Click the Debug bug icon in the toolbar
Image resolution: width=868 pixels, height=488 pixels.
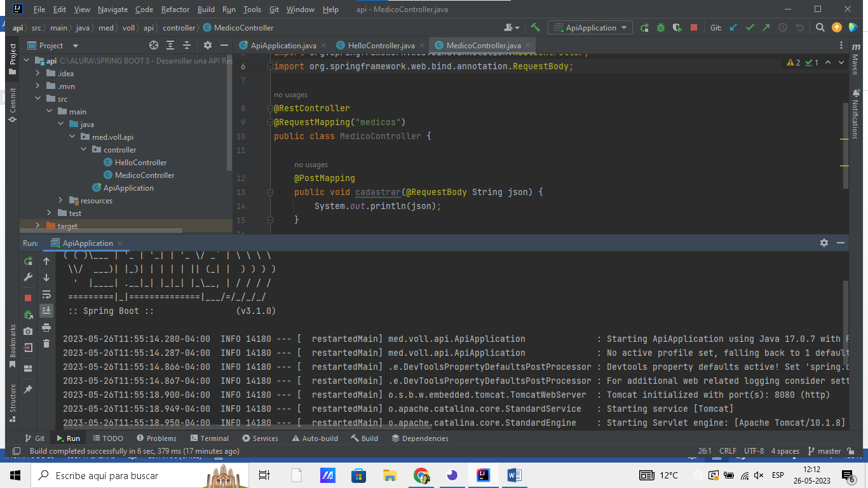[661, 27]
